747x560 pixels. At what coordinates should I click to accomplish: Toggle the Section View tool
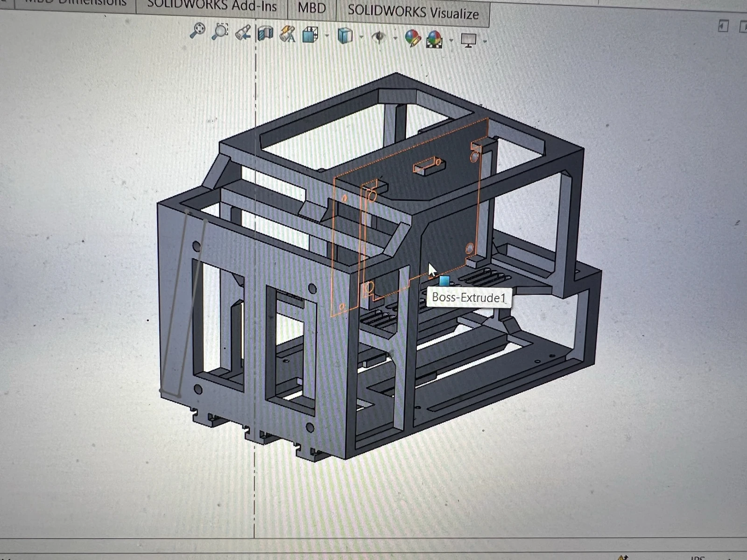(265, 34)
